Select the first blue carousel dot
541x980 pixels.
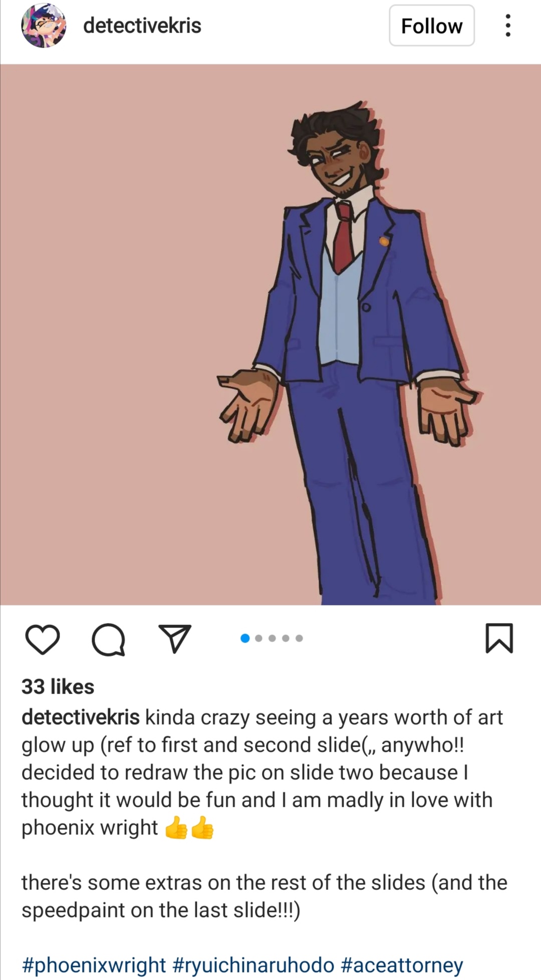(x=245, y=638)
